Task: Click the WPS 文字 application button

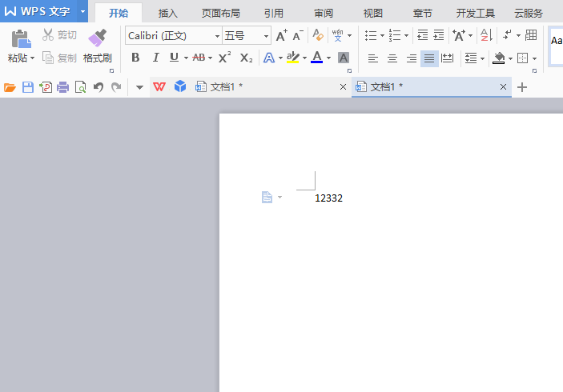Action: pos(38,11)
